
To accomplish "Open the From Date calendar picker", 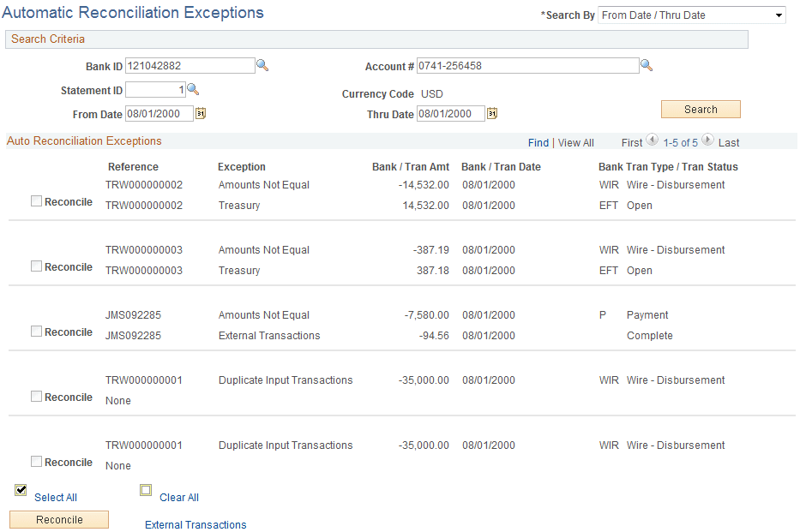I will tap(201, 112).
